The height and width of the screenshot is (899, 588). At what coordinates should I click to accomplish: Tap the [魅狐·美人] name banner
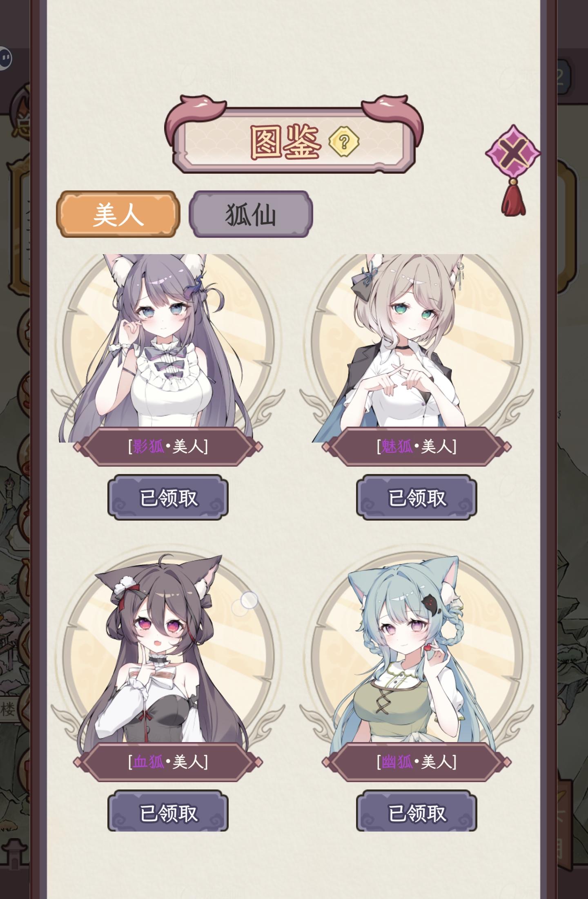click(416, 446)
